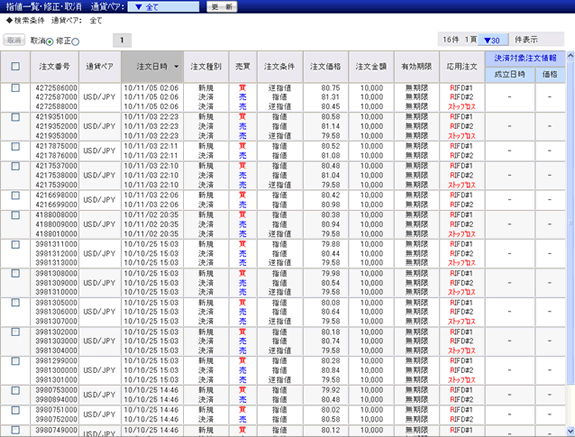Click price 80.84
The height and width of the screenshot is (437, 575).
(x=330, y=370)
